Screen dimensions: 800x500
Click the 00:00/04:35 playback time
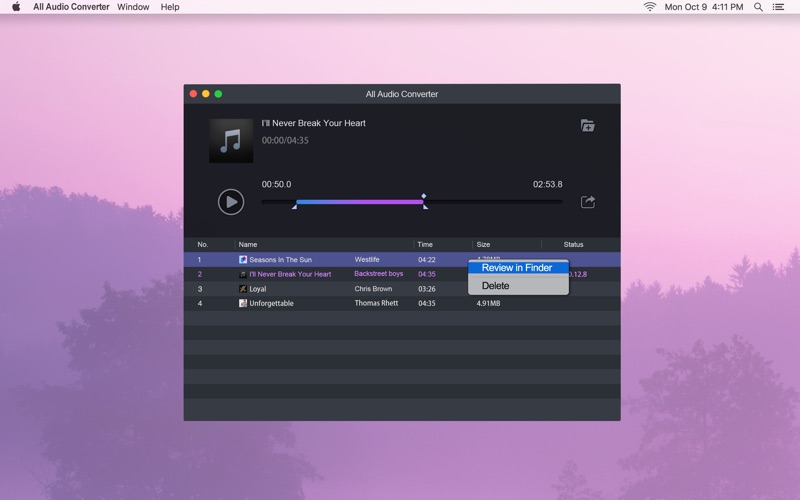point(285,140)
